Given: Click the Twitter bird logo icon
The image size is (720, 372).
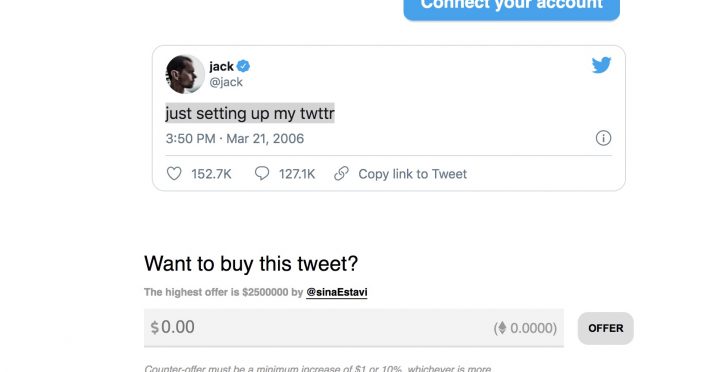Looking at the screenshot, I should 601,65.
